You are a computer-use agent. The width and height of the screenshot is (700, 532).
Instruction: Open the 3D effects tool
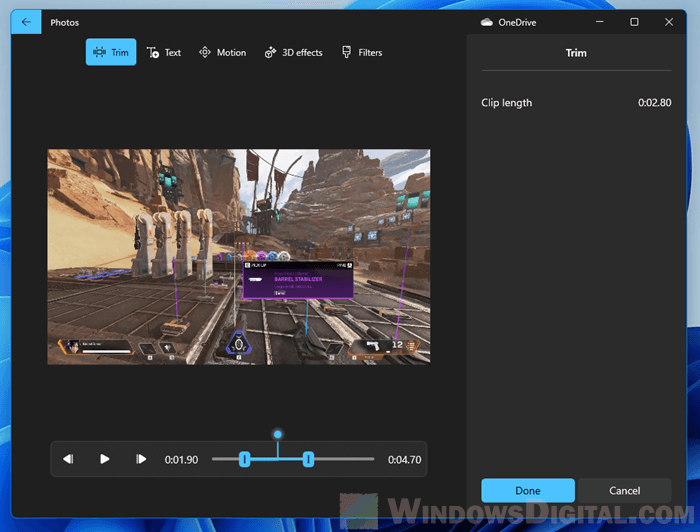click(x=293, y=52)
